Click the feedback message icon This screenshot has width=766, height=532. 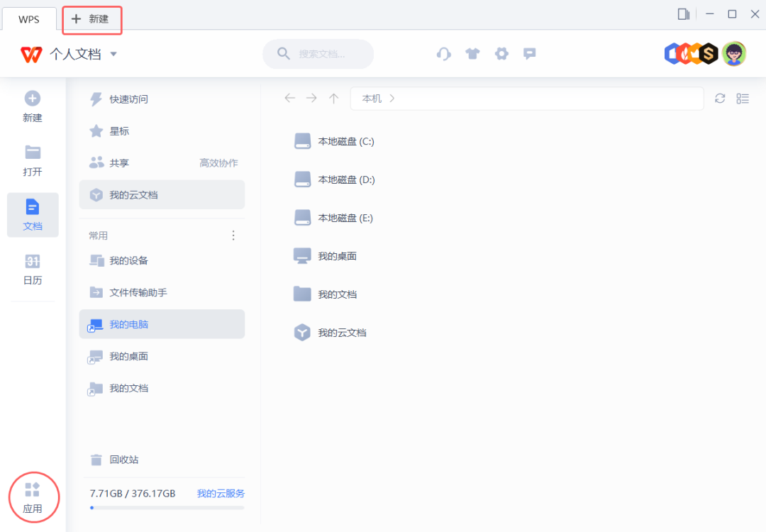coord(529,54)
